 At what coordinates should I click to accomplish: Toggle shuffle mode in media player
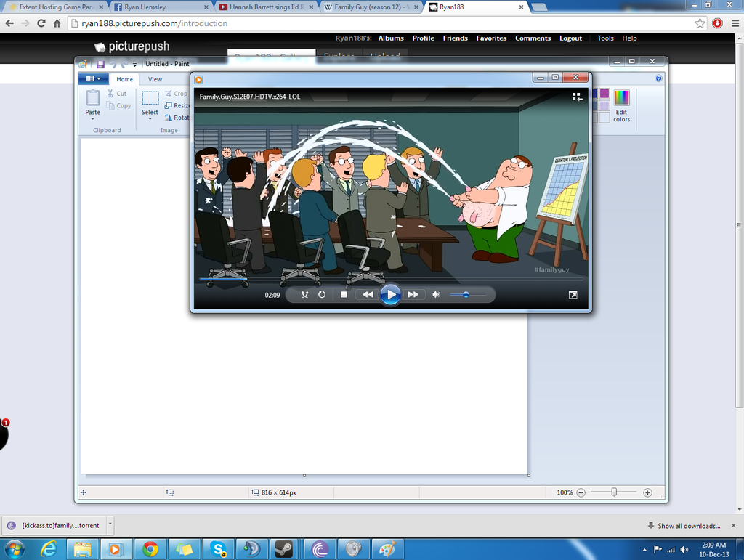304,294
